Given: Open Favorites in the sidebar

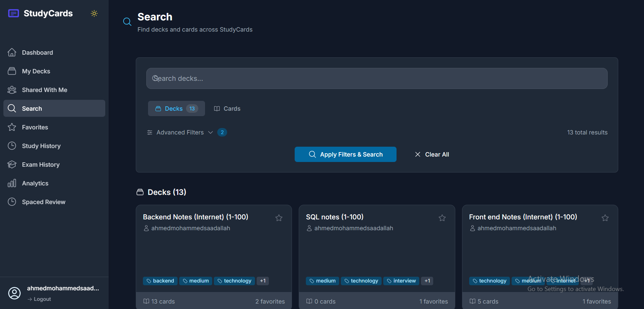Looking at the screenshot, I should pos(54,127).
